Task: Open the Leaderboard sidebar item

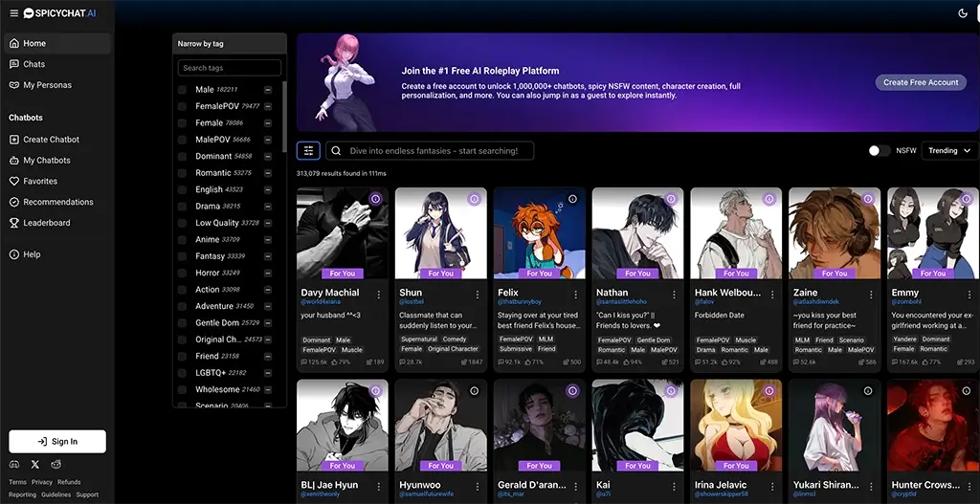Action: 46,223
